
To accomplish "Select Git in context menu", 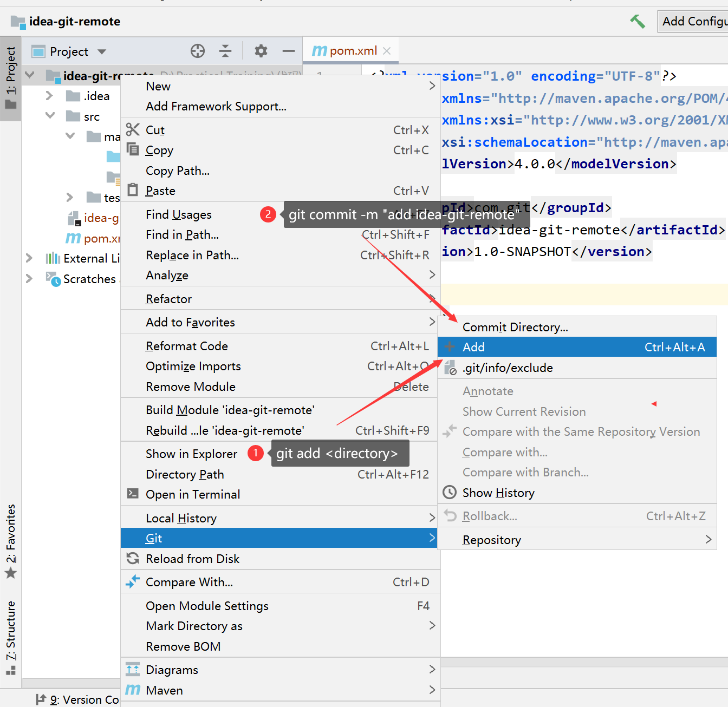I will pos(279,538).
